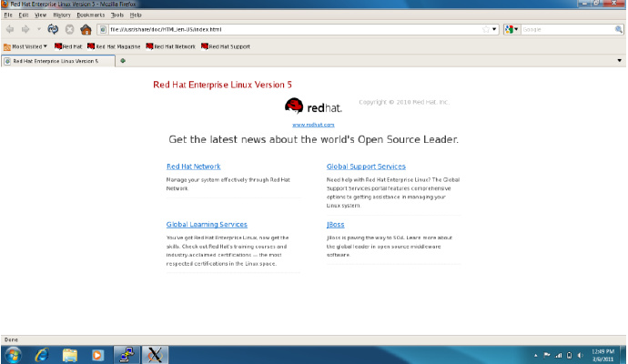Click the Action Center flag tray icon
The width and height of the screenshot is (628, 364).
pyautogui.click(x=547, y=355)
